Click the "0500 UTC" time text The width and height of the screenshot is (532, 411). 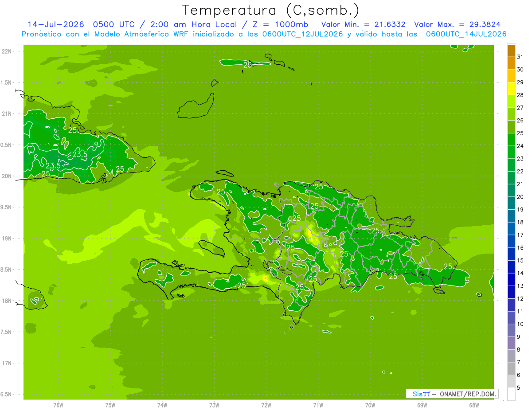click(x=113, y=24)
